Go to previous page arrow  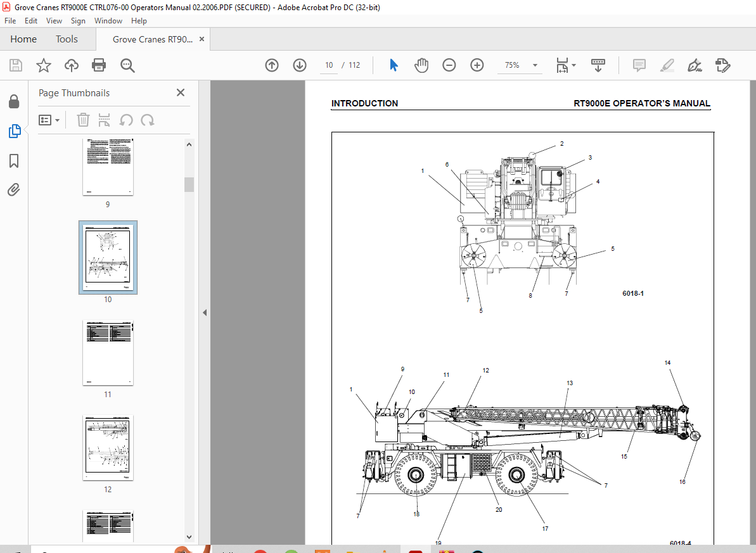pyautogui.click(x=272, y=65)
